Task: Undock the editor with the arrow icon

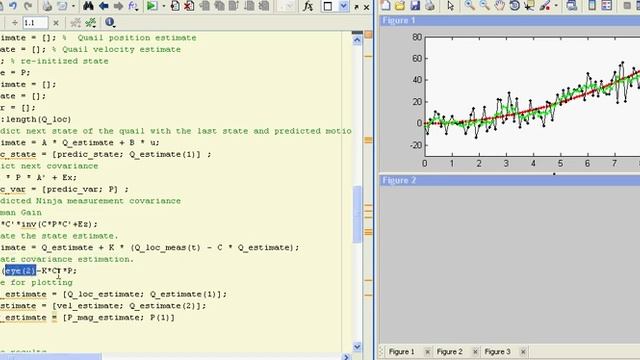Action: click(356, 7)
